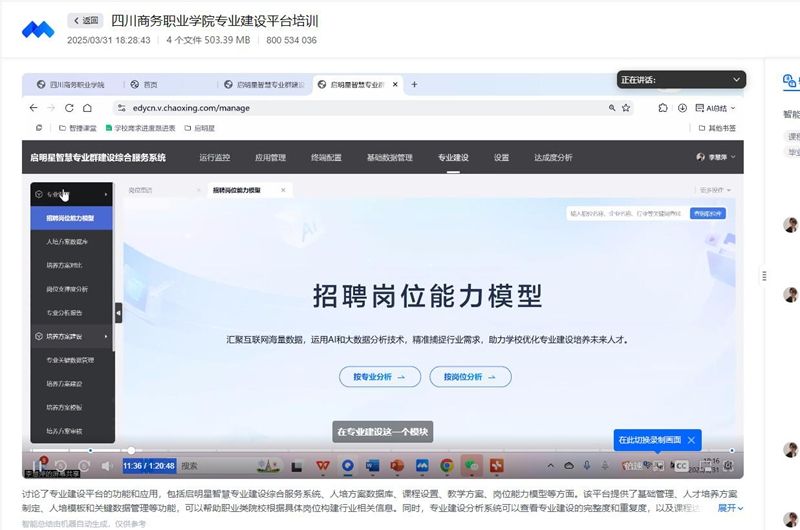Collapse the sidebar with the arrow handle
The height and width of the screenshot is (530, 800).
[119, 313]
